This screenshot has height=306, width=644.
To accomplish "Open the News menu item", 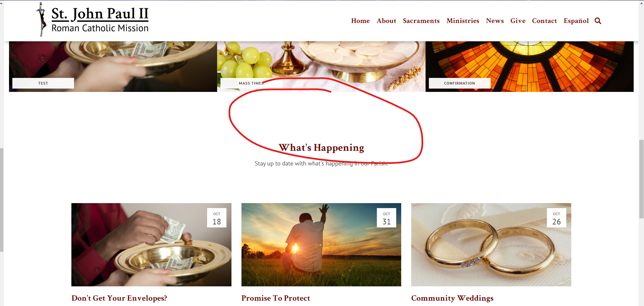I will 495,21.
